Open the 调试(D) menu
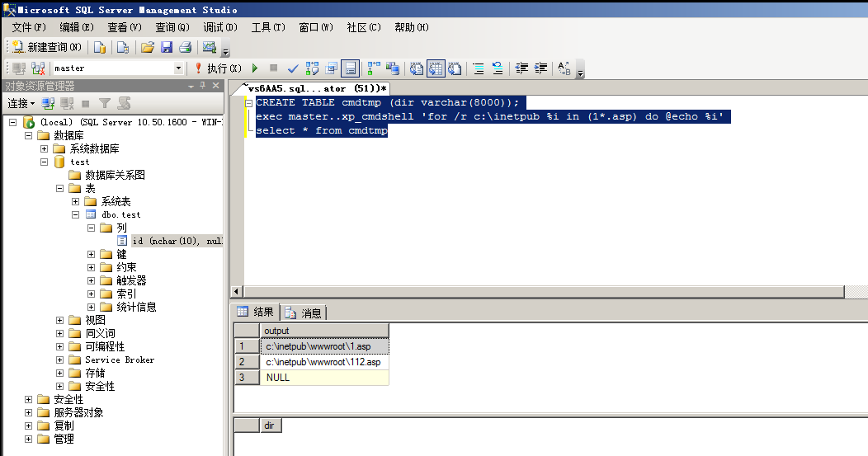 coord(220,28)
